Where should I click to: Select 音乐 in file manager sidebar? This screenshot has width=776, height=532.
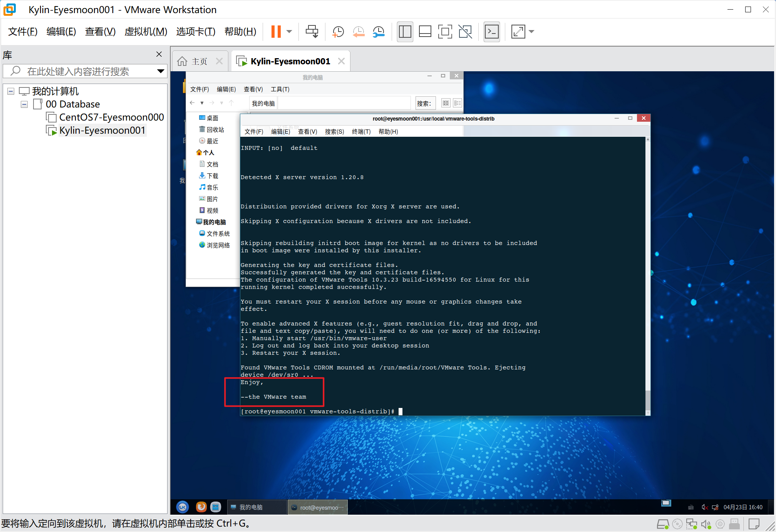209,187
